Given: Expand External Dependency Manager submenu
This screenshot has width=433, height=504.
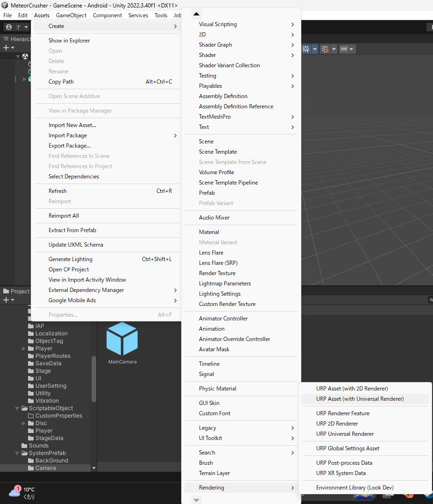Looking at the screenshot, I should coord(107,290).
